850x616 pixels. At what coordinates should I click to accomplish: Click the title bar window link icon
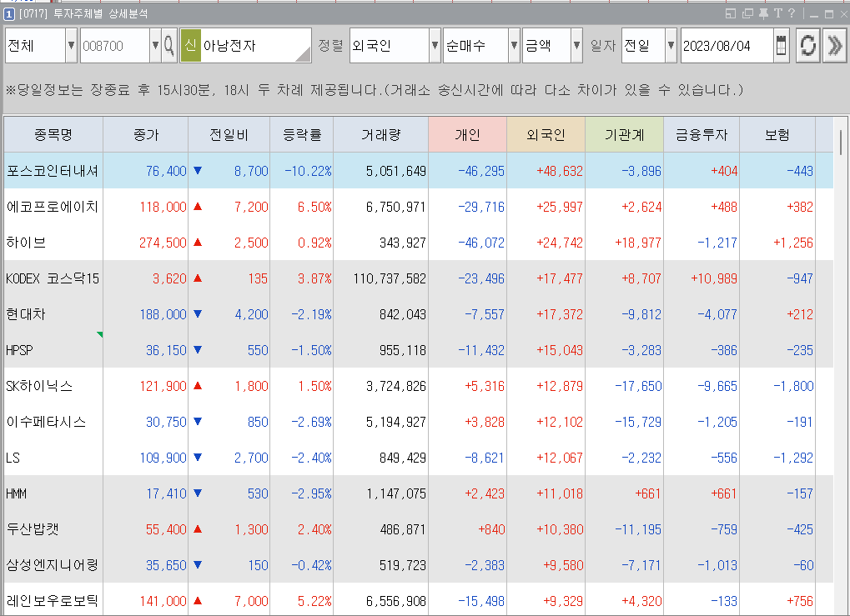[731, 13]
